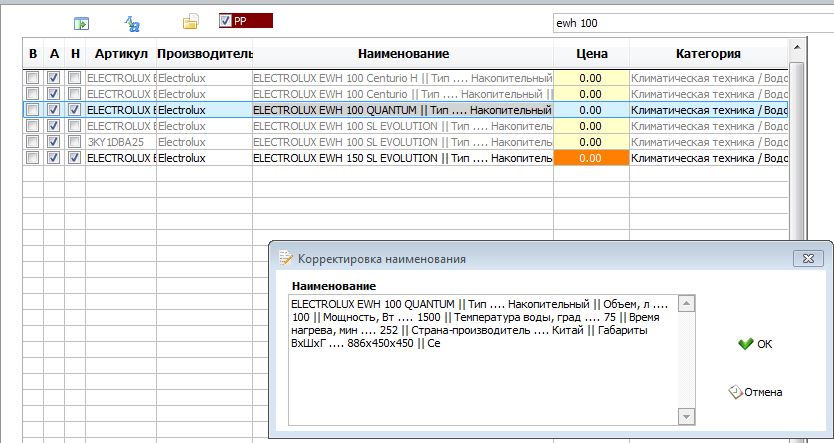Close the Корректировка наименования dialog

[x=808, y=258]
